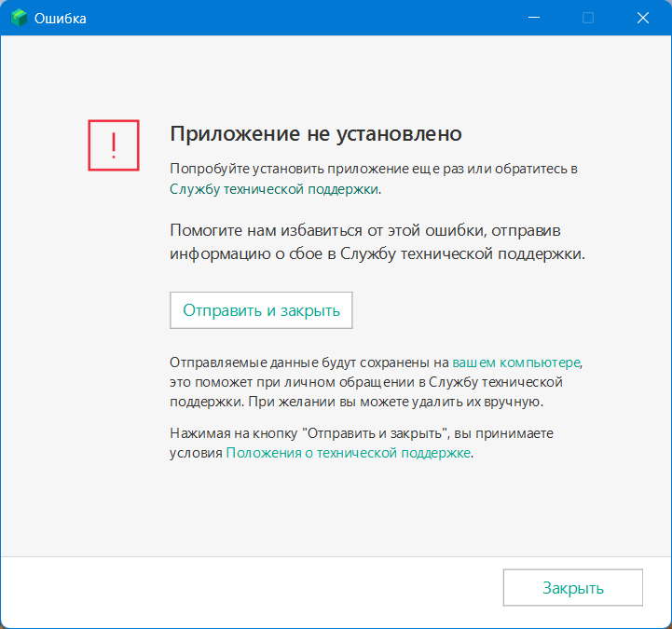Minimize the Ошибка window
The height and width of the screenshot is (629, 672).
pyautogui.click(x=533, y=18)
